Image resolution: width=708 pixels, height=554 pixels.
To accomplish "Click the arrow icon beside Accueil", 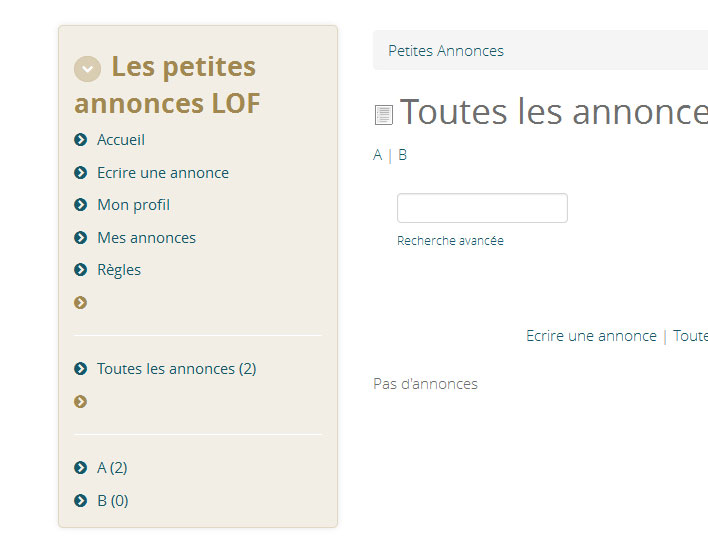I will click(80, 140).
